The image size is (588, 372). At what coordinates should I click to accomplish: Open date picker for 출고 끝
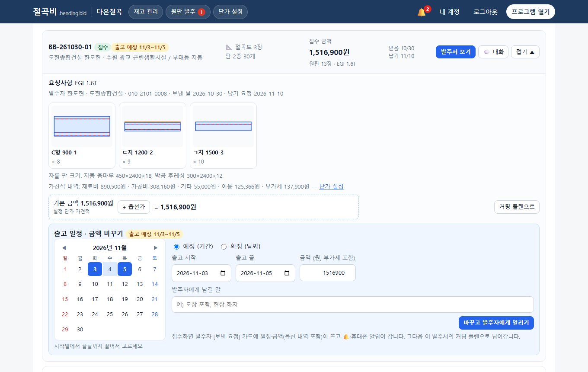[x=287, y=273]
